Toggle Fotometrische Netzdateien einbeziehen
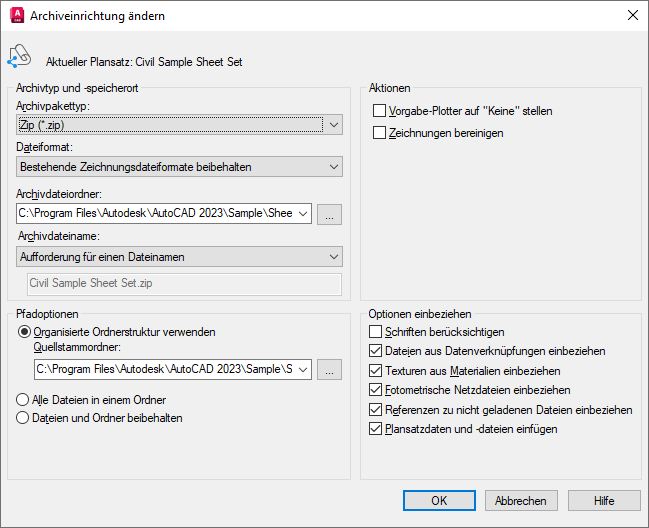The height and width of the screenshot is (528, 649). [x=376, y=390]
